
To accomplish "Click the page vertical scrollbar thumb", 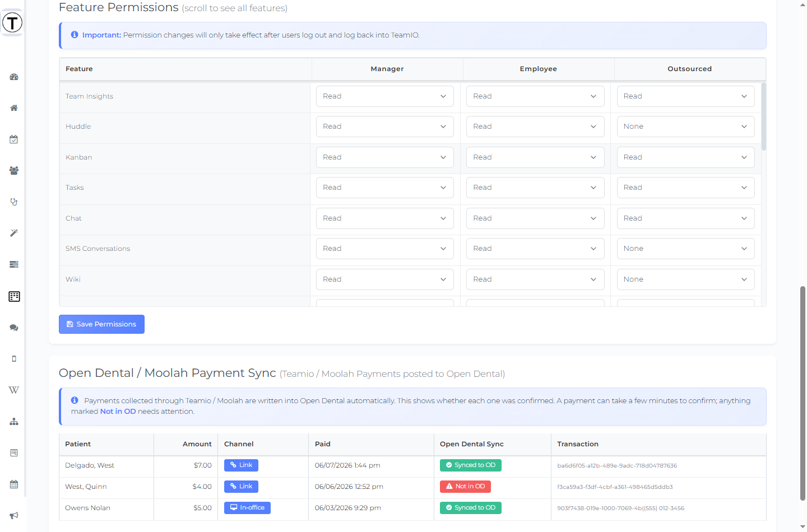I will (x=803, y=393).
